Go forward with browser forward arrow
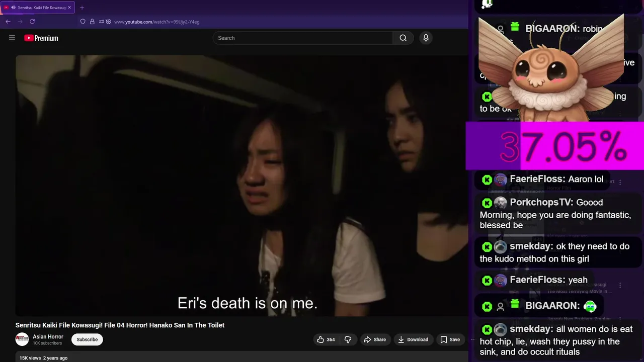The image size is (644, 362). point(20,22)
